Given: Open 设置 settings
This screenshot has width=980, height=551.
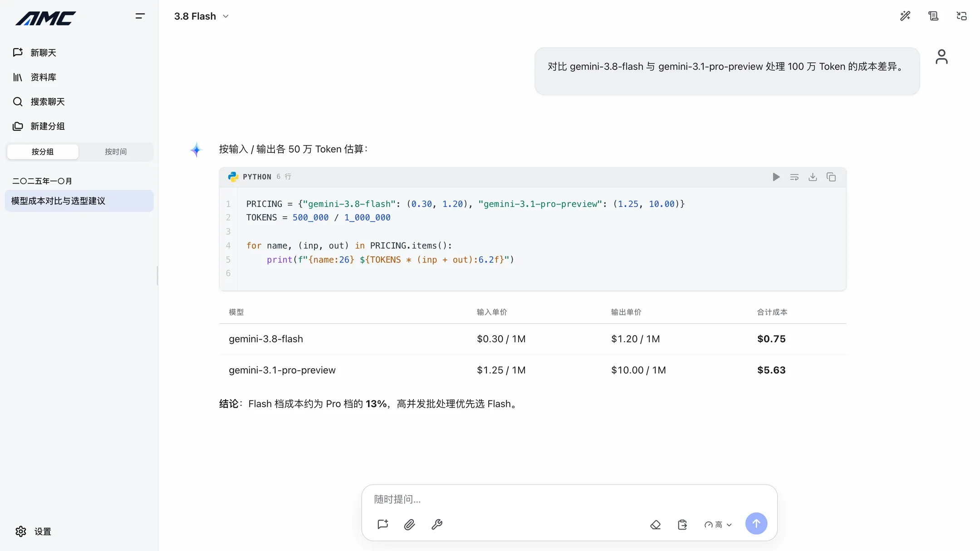Looking at the screenshot, I should [x=34, y=531].
